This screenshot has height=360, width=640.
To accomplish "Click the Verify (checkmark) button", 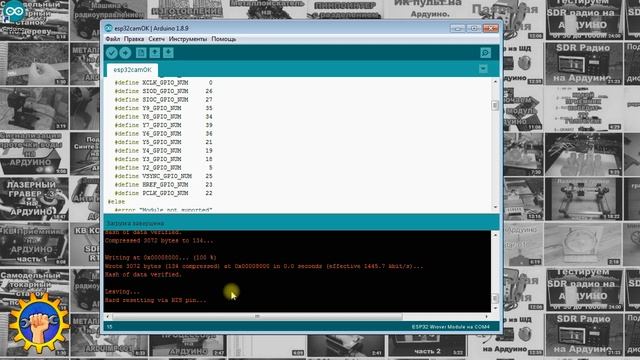I will 111,53.
